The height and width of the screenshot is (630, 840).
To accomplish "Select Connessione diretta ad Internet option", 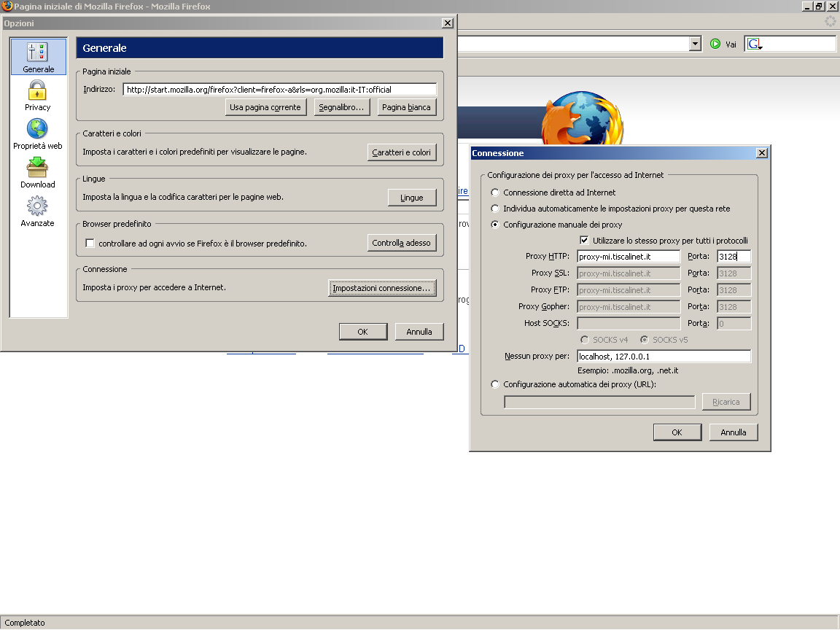I will coord(496,192).
